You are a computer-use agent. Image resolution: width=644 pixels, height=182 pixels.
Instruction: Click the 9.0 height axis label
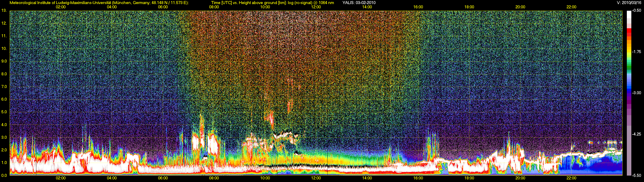click(4, 61)
